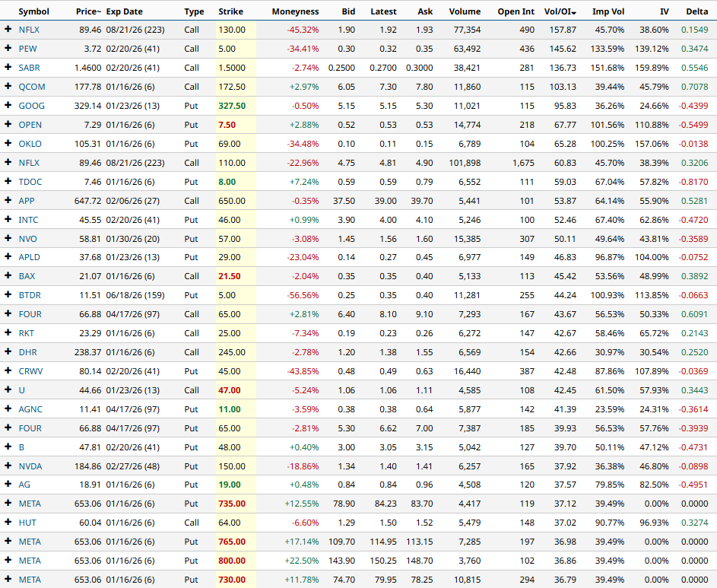Open the DHR symbol link
717x588 pixels.
pyautogui.click(x=28, y=352)
